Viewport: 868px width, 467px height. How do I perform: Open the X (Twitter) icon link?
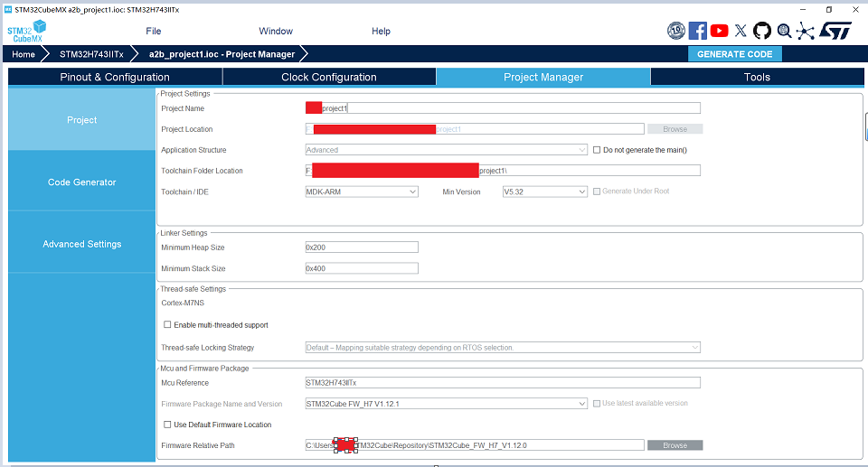(x=741, y=31)
